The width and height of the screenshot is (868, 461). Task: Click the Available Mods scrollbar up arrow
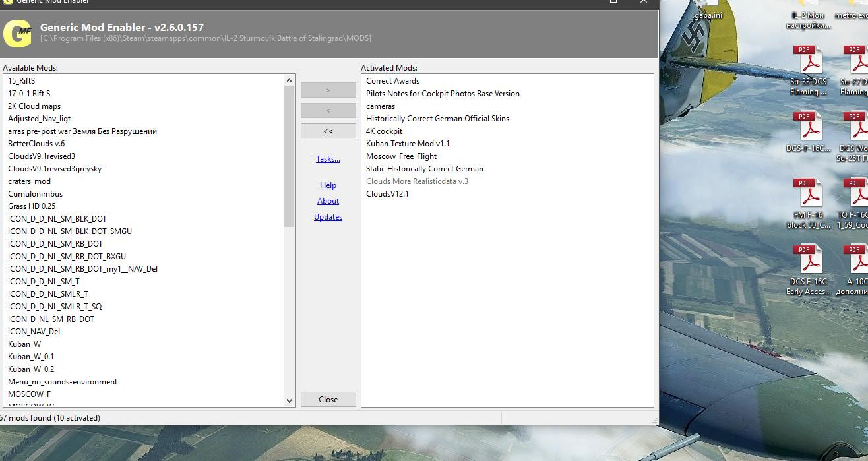click(x=289, y=80)
